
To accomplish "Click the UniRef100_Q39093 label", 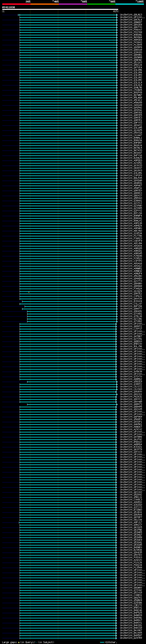I will (x=131, y=52).
